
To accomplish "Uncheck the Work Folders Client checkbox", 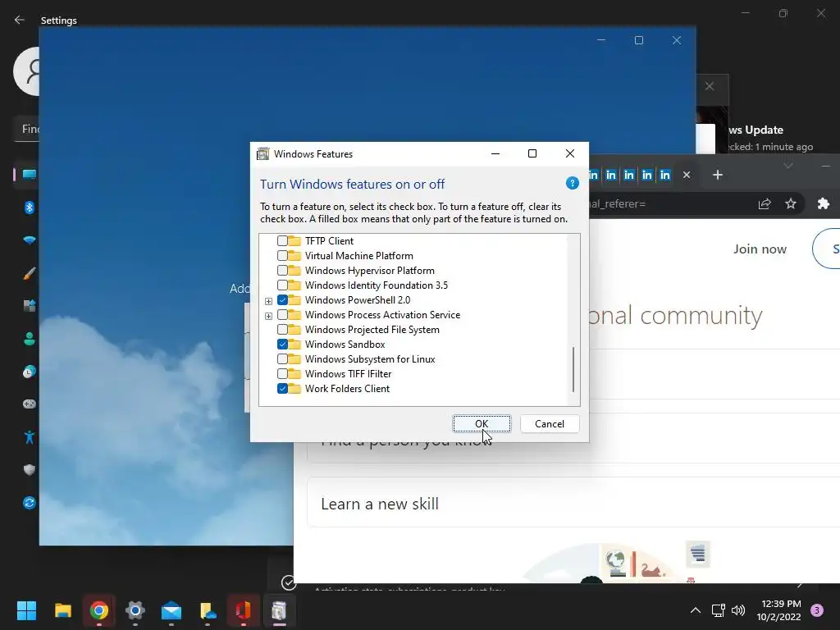I will [x=282, y=388].
